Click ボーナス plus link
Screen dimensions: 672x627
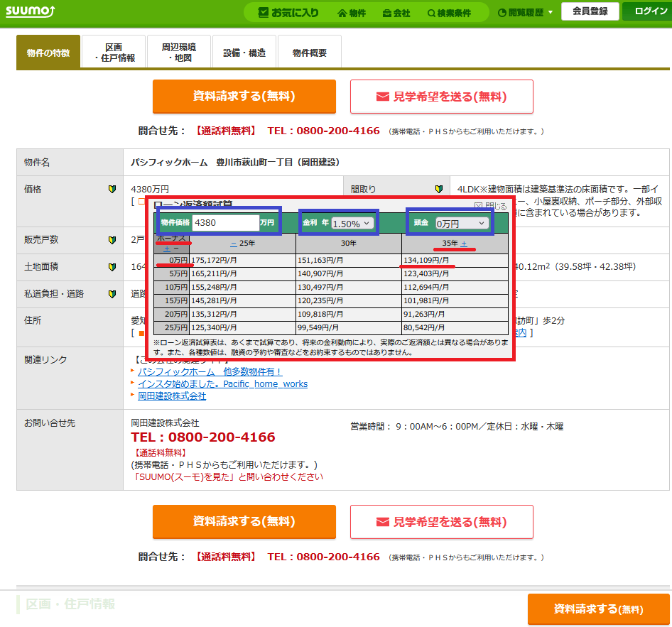point(167,249)
